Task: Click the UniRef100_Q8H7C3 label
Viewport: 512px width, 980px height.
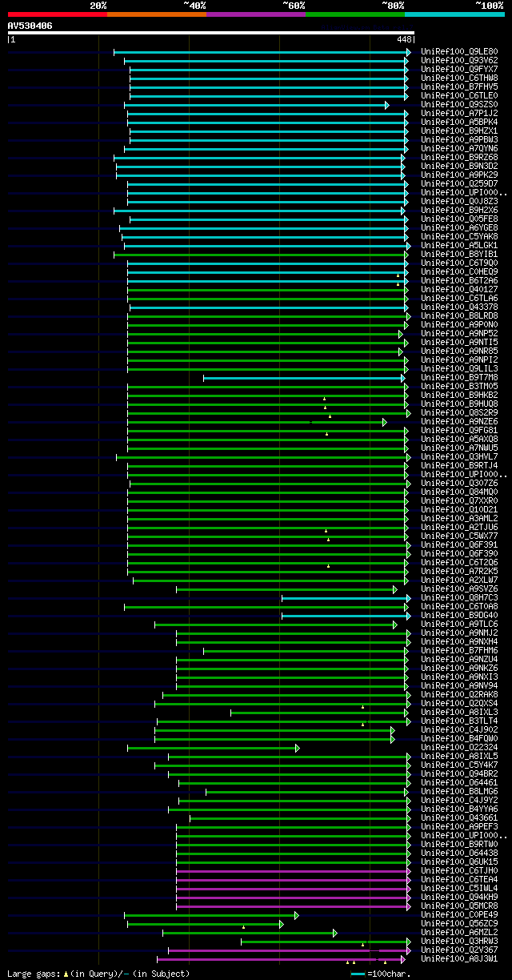Action: (x=459, y=598)
